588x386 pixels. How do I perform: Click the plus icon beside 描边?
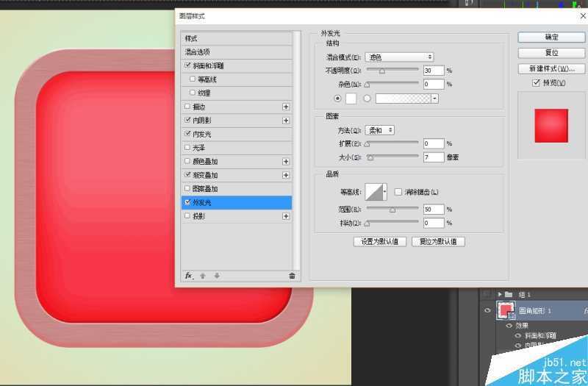point(286,107)
